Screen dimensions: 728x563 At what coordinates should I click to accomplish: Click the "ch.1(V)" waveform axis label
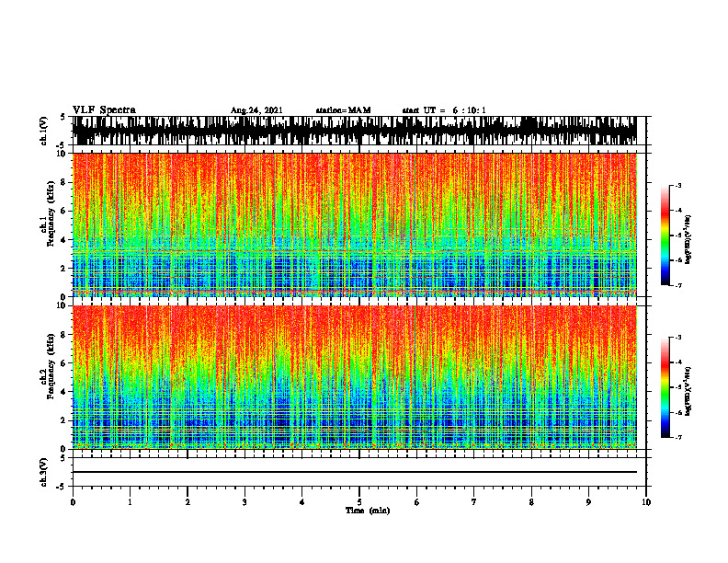[x=44, y=131]
